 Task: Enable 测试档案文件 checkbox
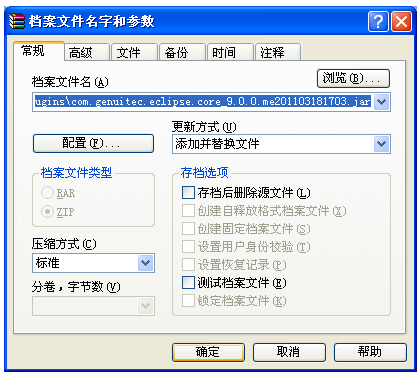click(x=188, y=283)
